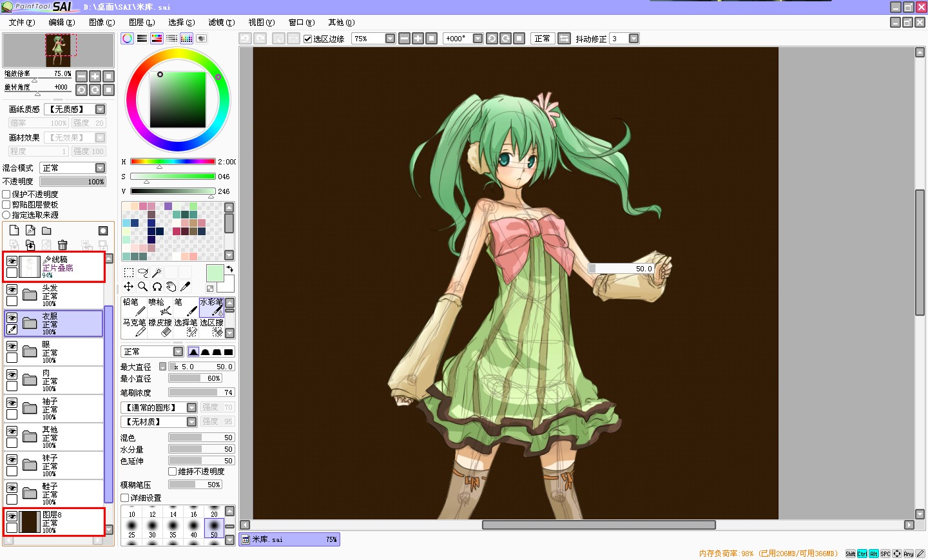The width and height of the screenshot is (928, 560).
Task: Pick the lasso selection tool
Action: pyautogui.click(x=143, y=273)
